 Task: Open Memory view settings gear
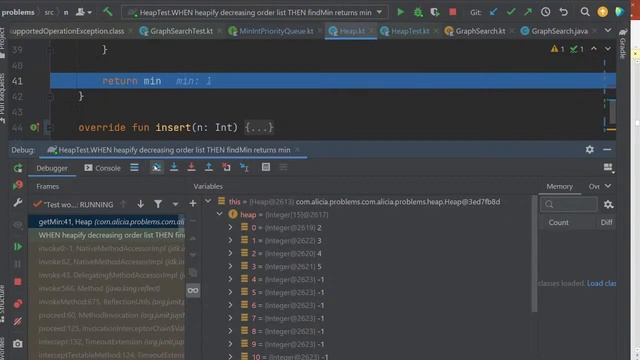click(608, 204)
